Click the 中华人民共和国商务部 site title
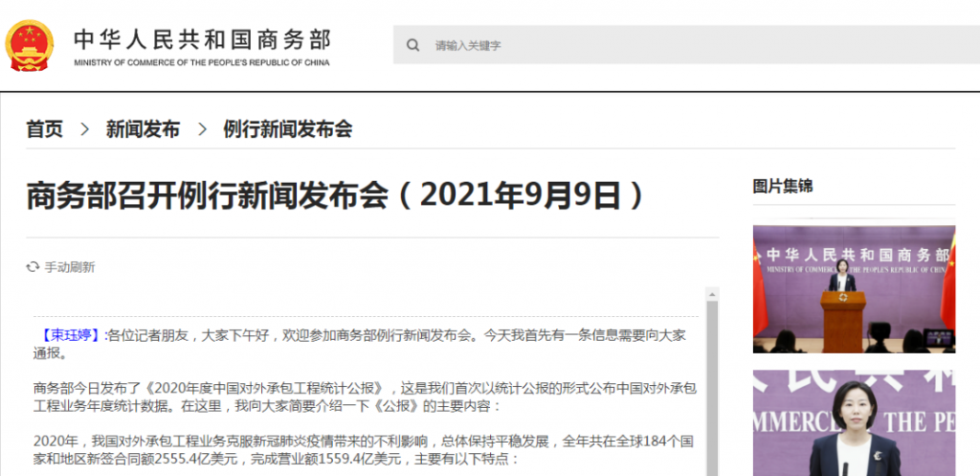Image resolution: width=980 pixels, height=476 pixels. [x=202, y=40]
